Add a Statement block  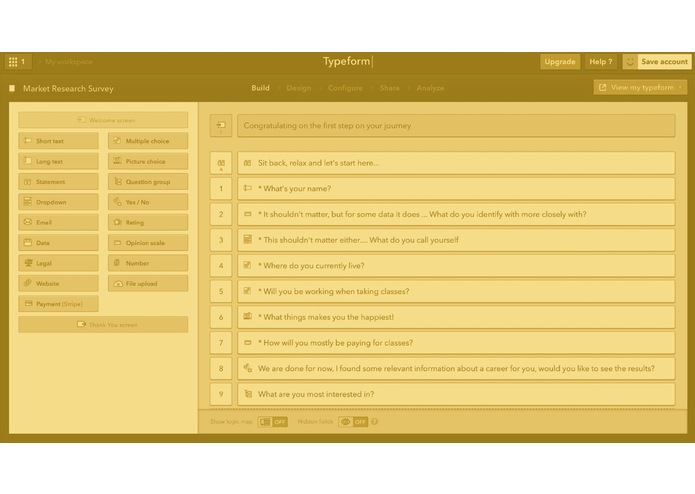59,182
